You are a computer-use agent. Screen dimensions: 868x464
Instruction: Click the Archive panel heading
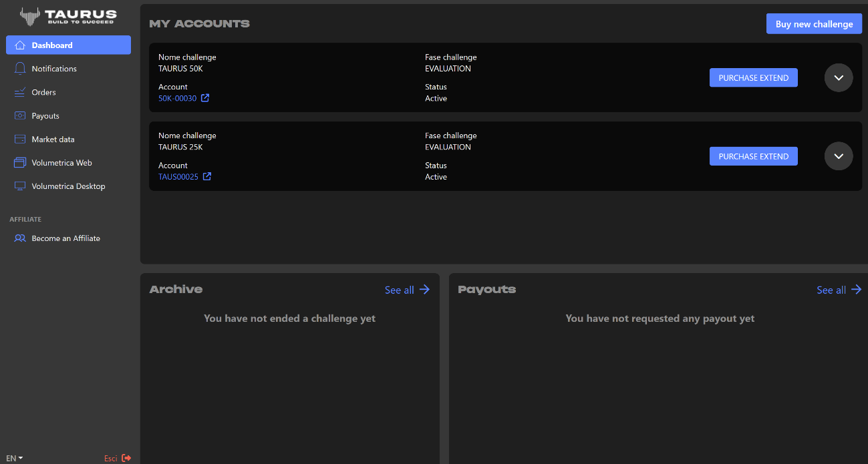(x=176, y=289)
